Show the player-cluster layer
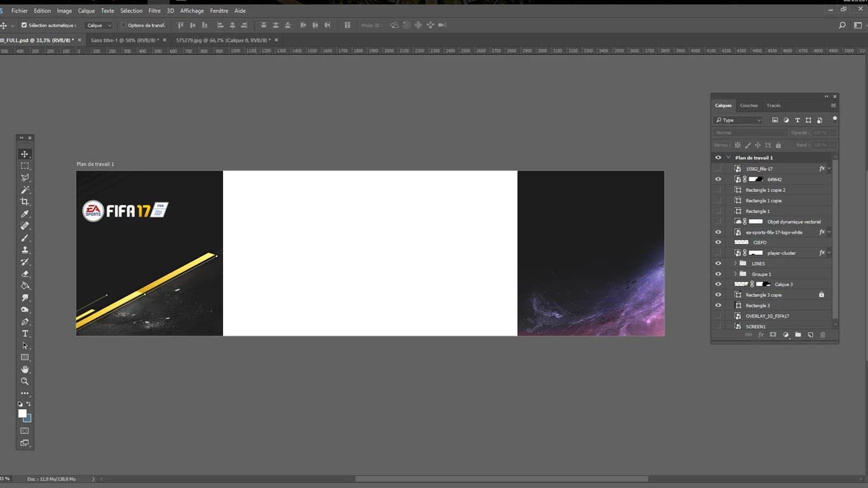Viewport: 868px width, 488px height. click(x=718, y=253)
